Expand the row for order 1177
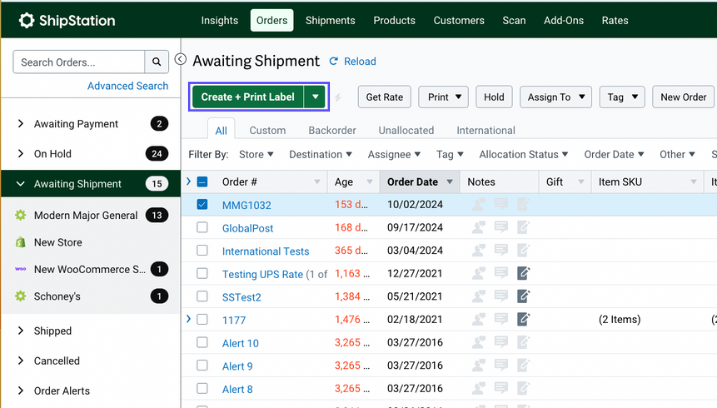The width and height of the screenshot is (717, 408). 188,319
